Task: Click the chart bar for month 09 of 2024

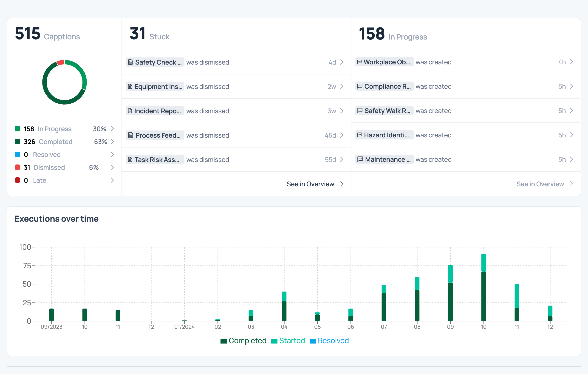Action: point(450,293)
